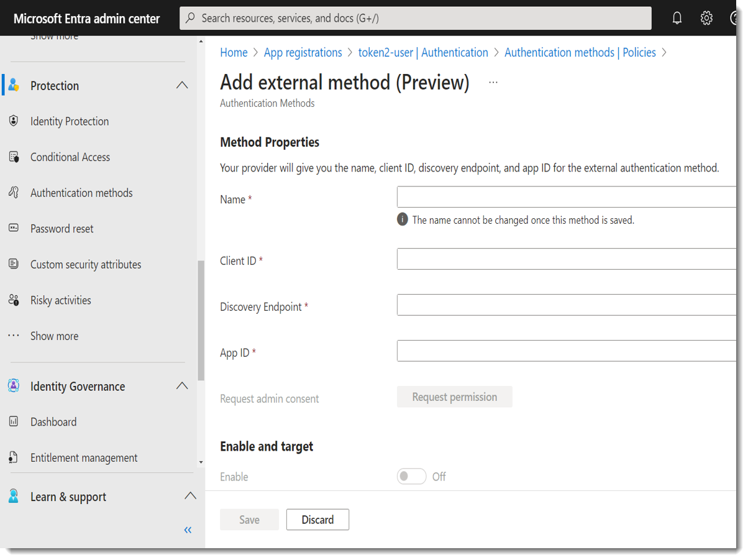Select the Identity Protection icon in sidebar

pyautogui.click(x=13, y=121)
